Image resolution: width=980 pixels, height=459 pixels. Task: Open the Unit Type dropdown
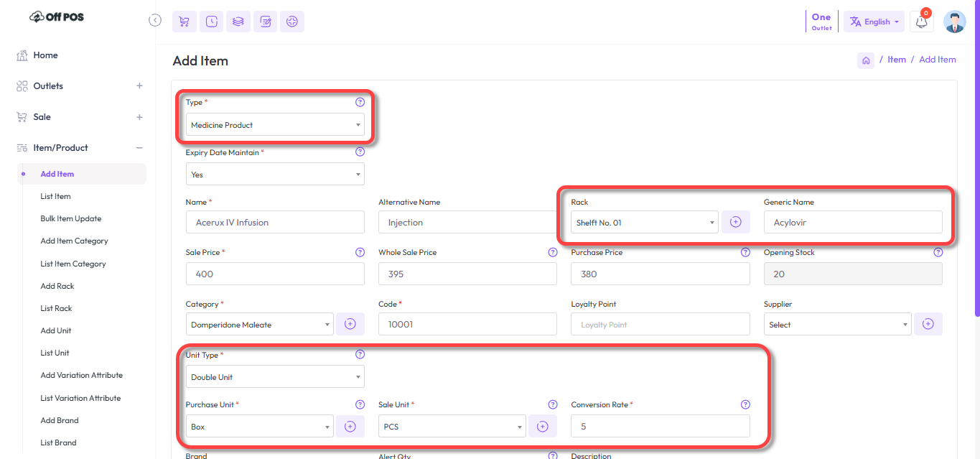pyautogui.click(x=275, y=377)
